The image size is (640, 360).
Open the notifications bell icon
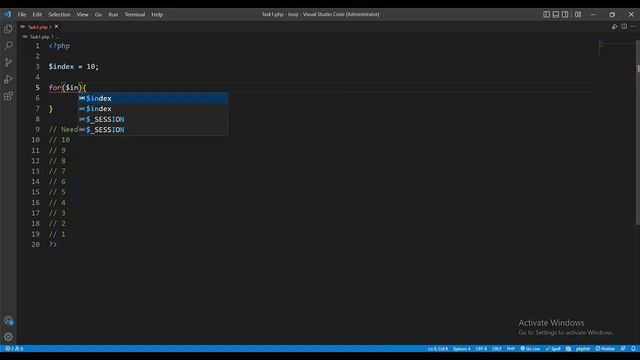[x=633, y=349]
